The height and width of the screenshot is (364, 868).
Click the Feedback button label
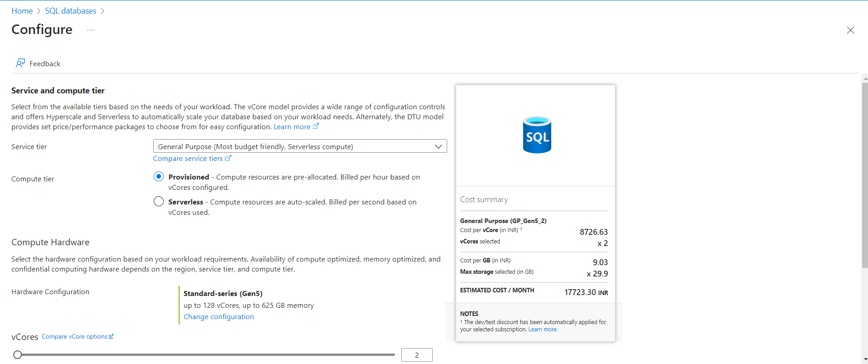pyautogui.click(x=44, y=63)
